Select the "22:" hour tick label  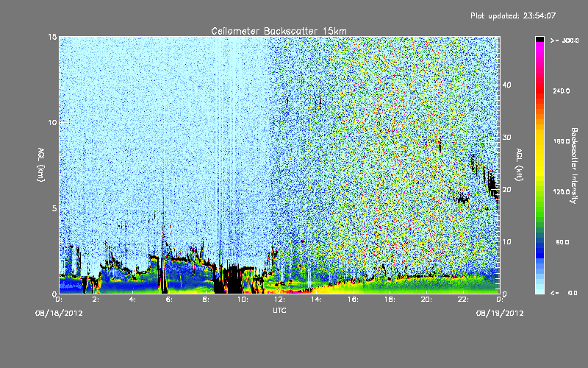(463, 300)
